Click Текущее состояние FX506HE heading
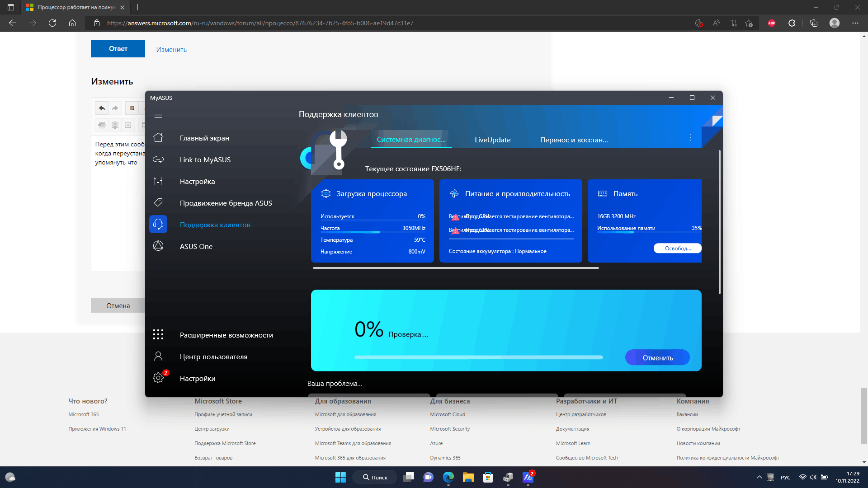Image resolution: width=868 pixels, height=488 pixels. (x=413, y=169)
